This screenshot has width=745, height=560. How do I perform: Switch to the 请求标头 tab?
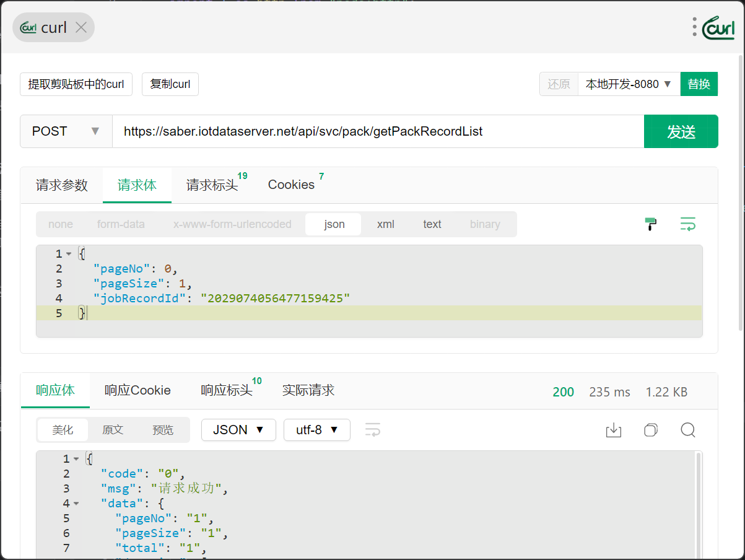212,185
